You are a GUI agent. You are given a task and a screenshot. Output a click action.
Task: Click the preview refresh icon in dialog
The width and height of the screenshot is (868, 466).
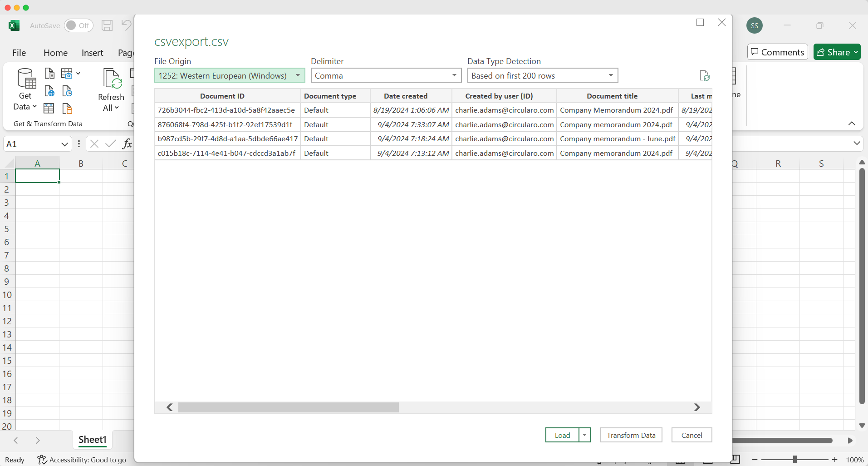[704, 76]
